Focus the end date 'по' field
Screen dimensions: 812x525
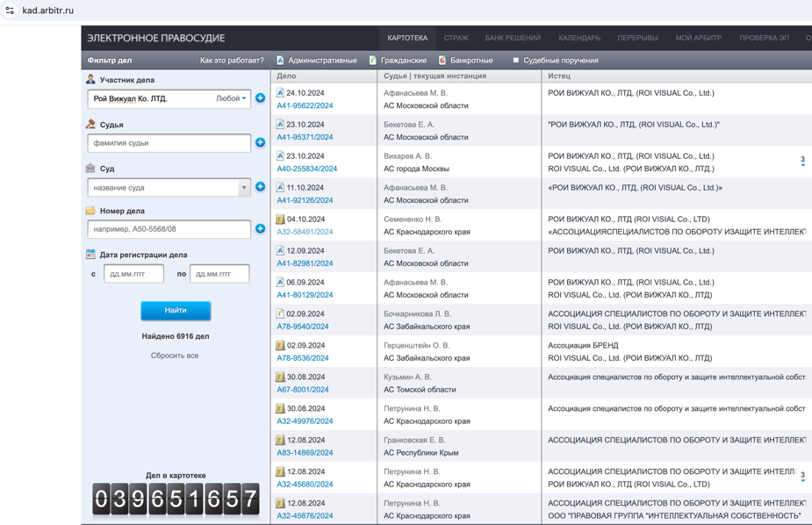point(219,274)
